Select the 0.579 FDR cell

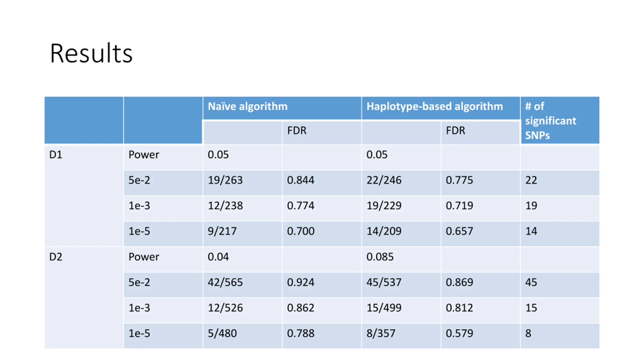coord(480,336)
